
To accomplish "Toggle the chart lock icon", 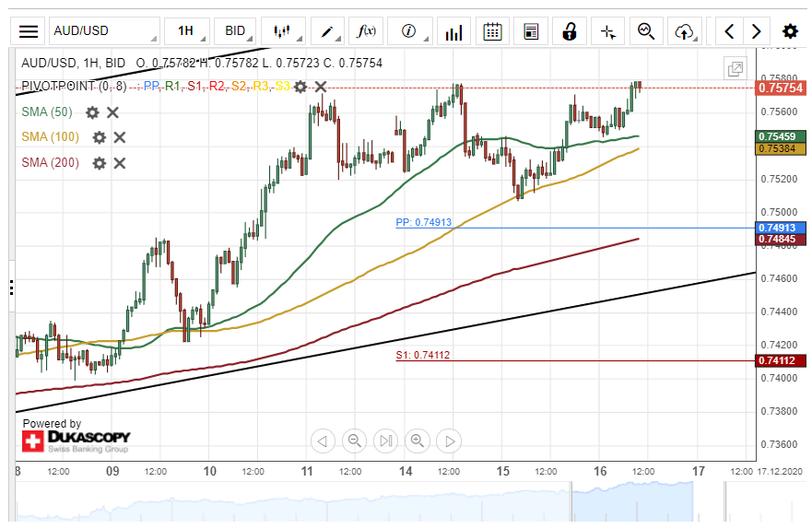I will [x=569, y=31].
